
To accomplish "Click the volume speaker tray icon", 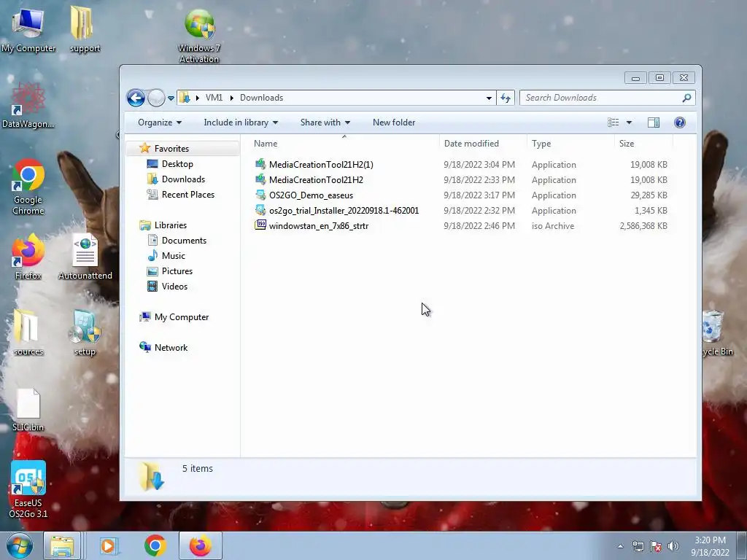I will click(x=673, y=546).
